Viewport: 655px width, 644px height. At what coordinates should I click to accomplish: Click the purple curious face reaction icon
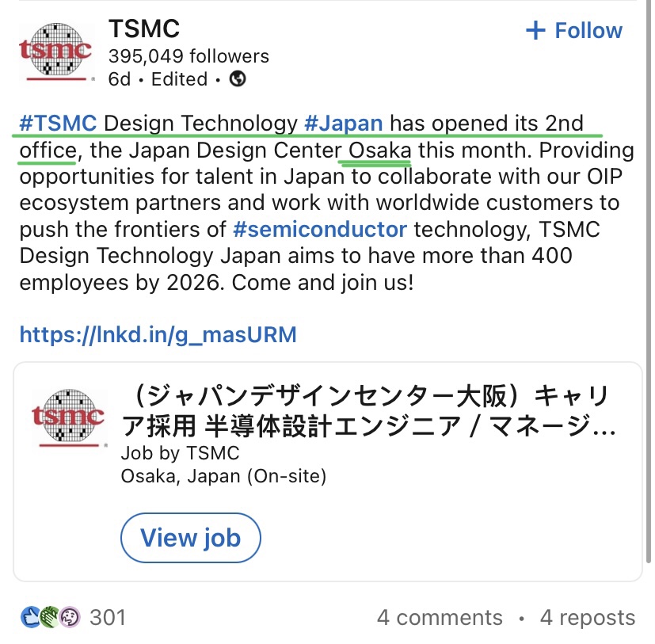pos(70,617)
